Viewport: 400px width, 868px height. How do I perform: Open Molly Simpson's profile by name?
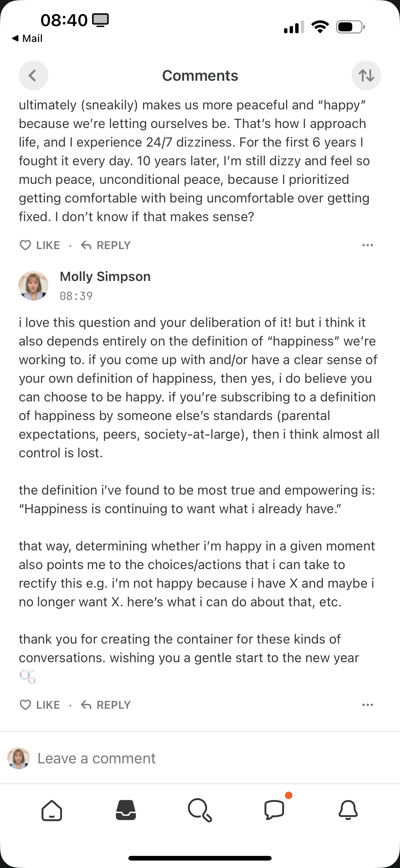105,277
